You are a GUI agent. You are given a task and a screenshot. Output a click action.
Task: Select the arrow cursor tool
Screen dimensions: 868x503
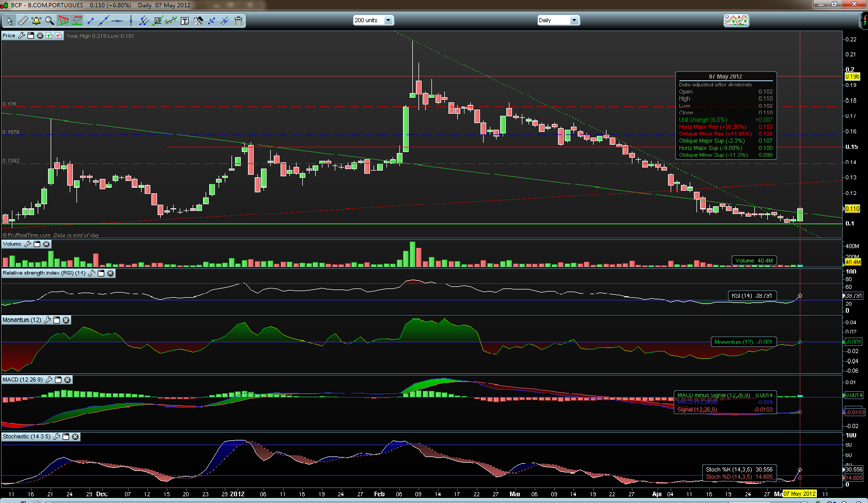(x=9, y=21)
